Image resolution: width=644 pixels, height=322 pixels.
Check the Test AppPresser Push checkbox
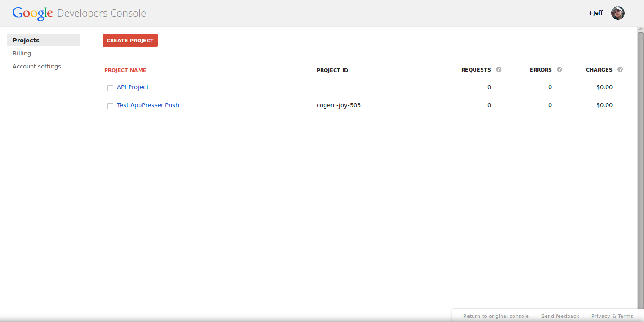coord(110,106)
